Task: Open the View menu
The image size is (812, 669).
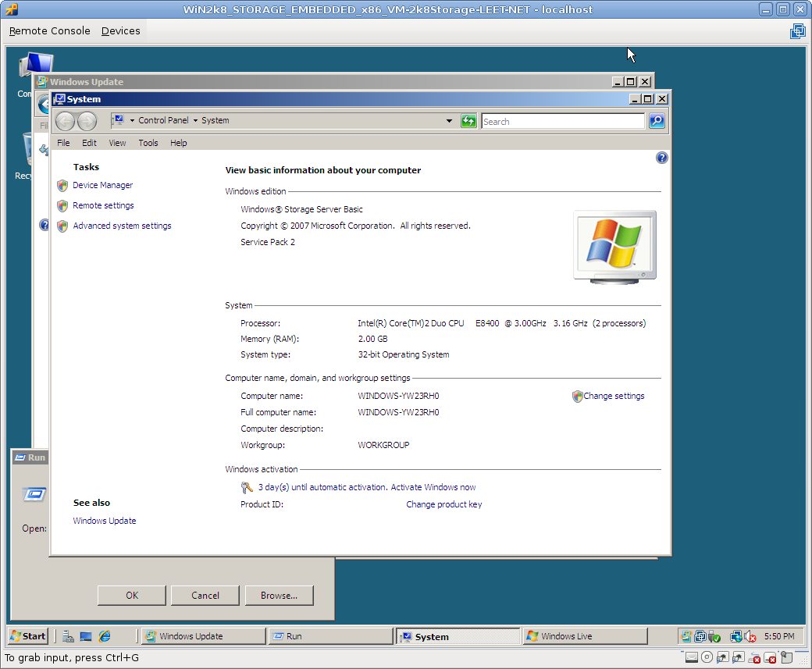Action: (117, 143)
